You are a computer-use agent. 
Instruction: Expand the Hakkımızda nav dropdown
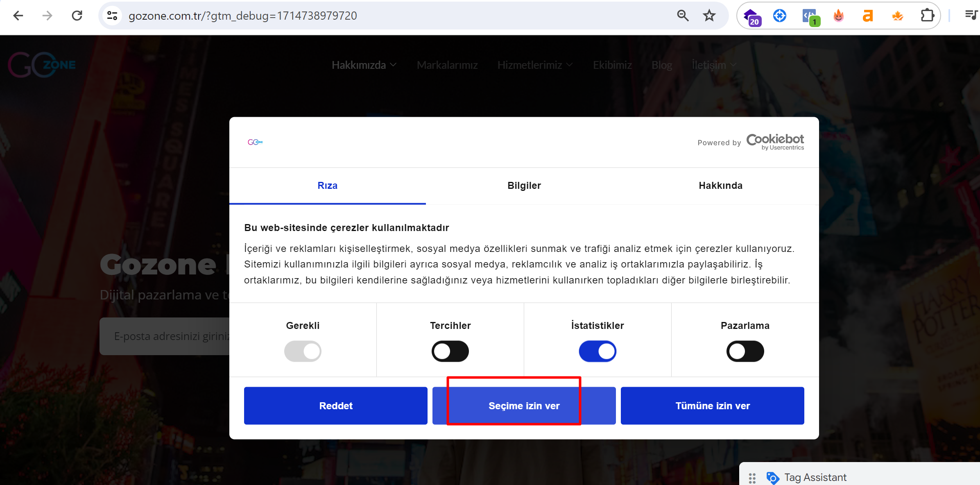click(x=364, y=65)
